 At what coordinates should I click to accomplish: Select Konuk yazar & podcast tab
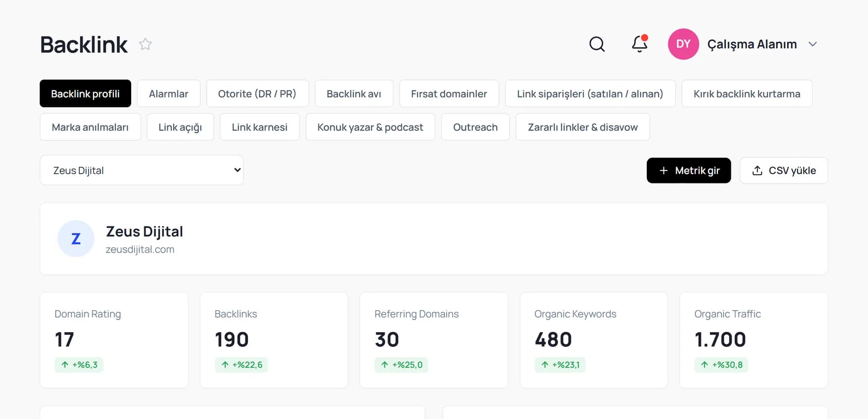coord(370,127)
